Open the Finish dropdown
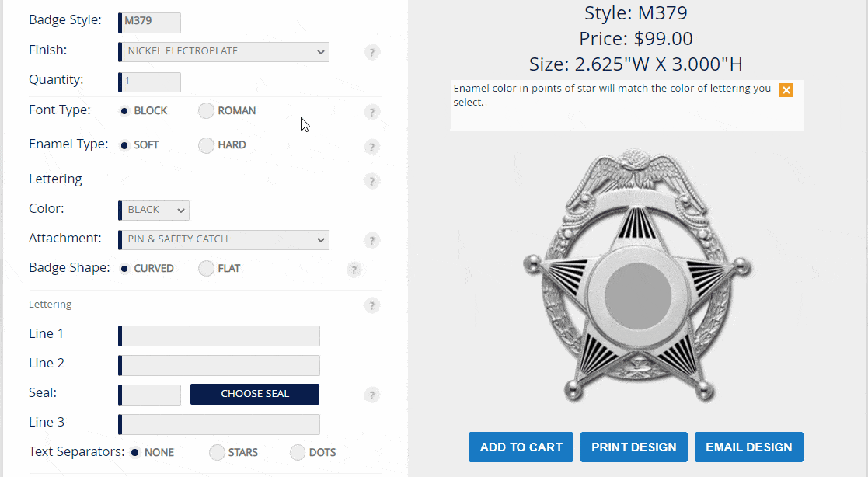The image size is (868, 477). (x=224, y=52)
